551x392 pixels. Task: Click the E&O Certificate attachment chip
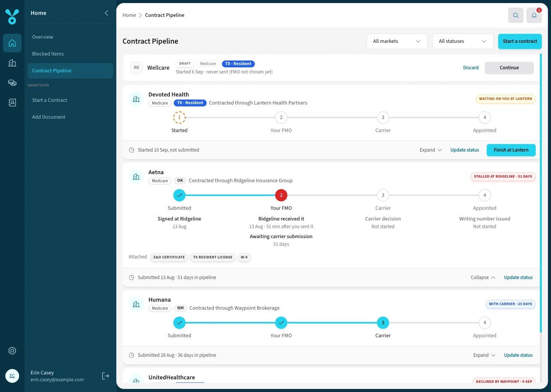click(169, 257)
